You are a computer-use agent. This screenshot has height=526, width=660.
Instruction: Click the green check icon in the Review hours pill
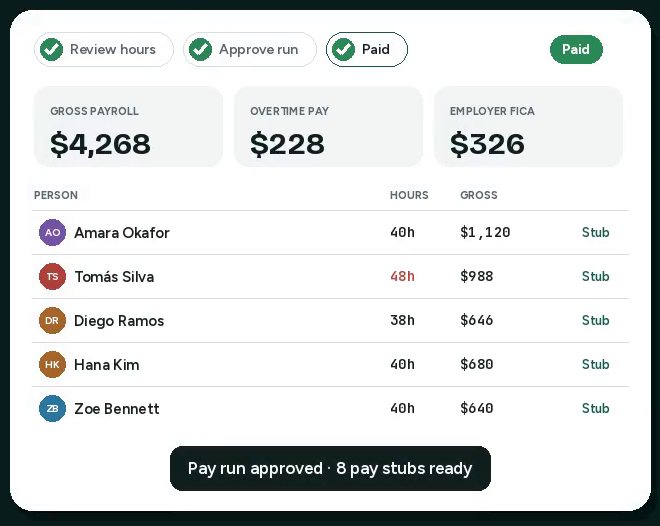pyautogui.click(x=51, y=50)
